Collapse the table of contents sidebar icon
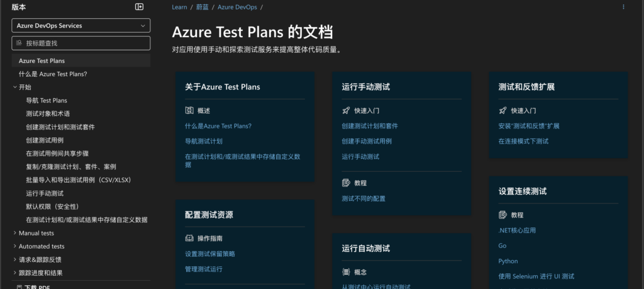The height and width of the screenshot is (289, 644). tap(140, 6)
